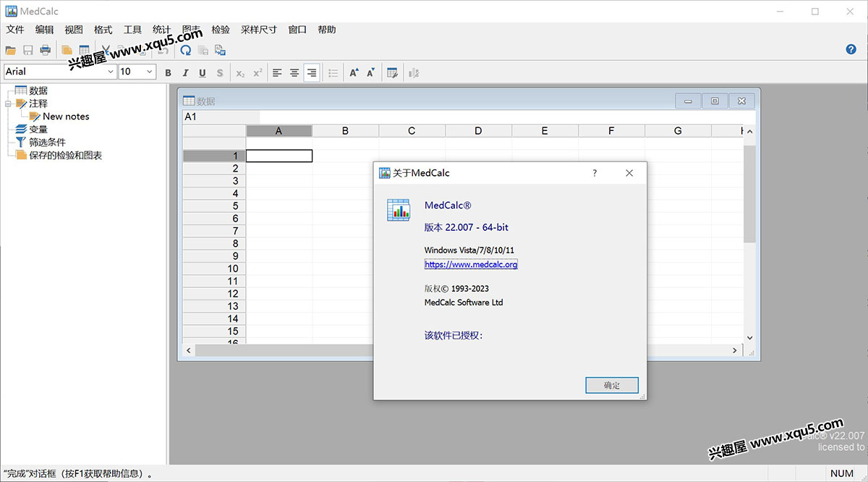868x482 pixels.
Task: Restore the 数据 spreadsheet window
Action: (x=715, y=101)
